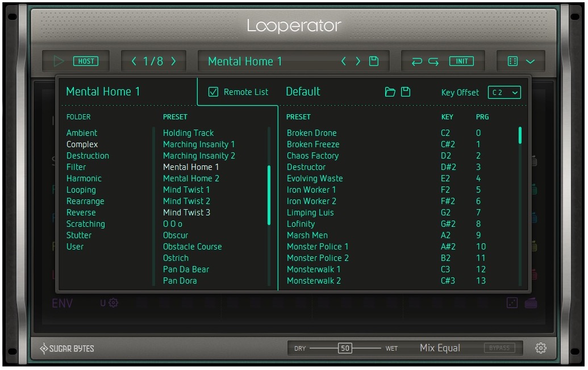The width and height of the screenshot is (588, 370).
Task: Select the Harmonic folder
Action: pos(84,178)
